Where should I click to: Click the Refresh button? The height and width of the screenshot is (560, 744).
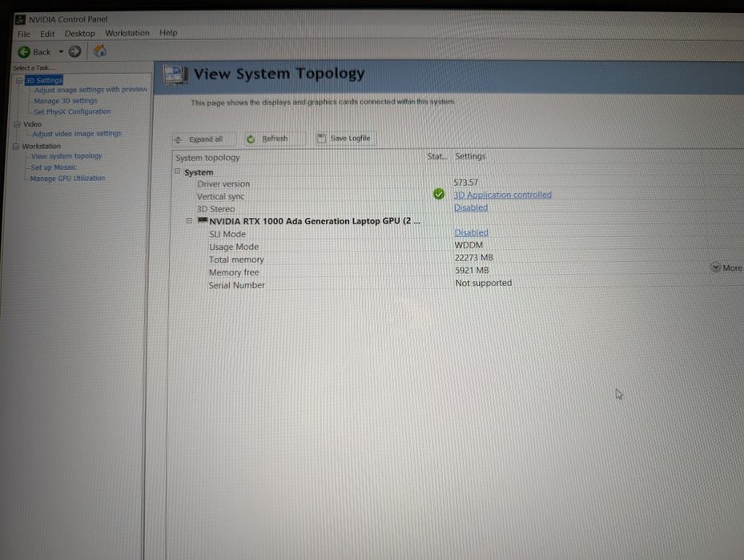tap(275, 139)
